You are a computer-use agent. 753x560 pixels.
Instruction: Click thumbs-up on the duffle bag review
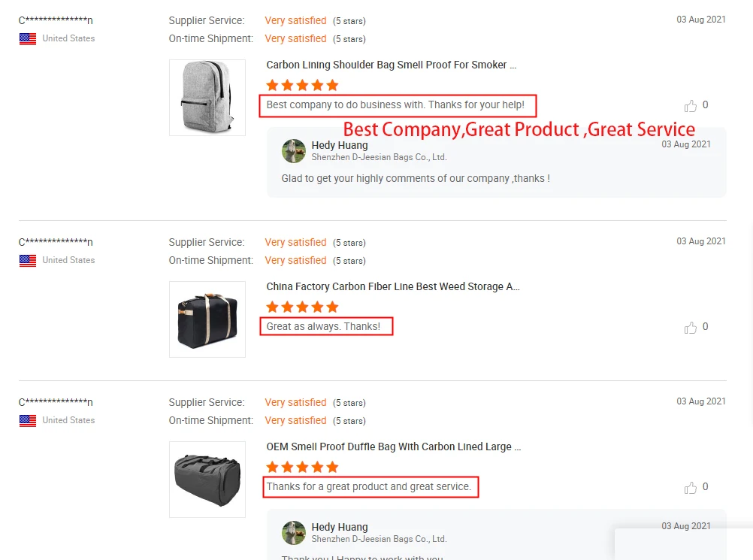click(691, 488)
